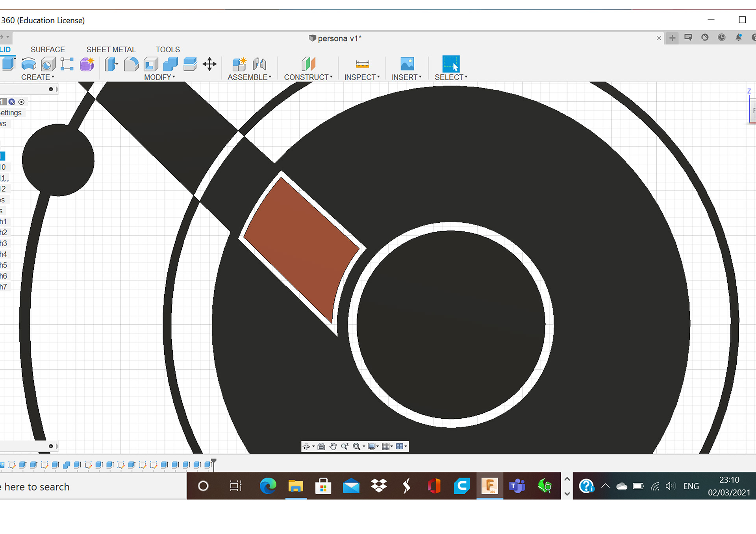
Task: Open the INSERT dropdown menu
Action: (x=407, y=77)
